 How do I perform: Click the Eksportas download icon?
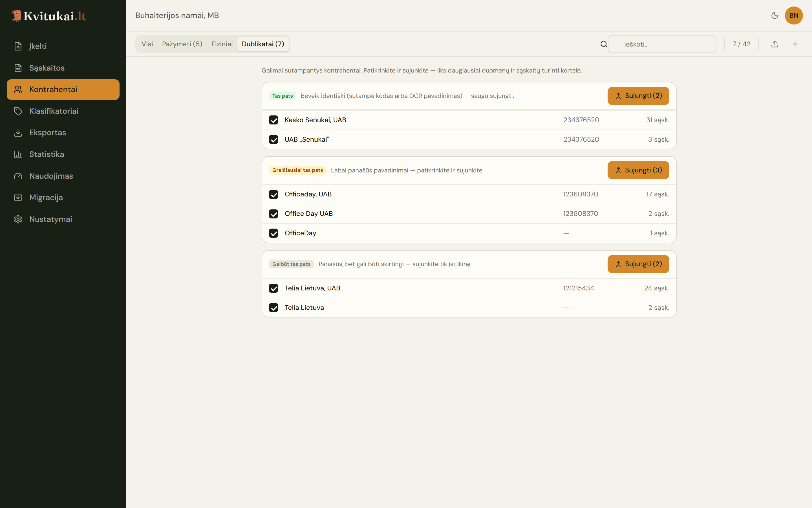coord(18,133)
